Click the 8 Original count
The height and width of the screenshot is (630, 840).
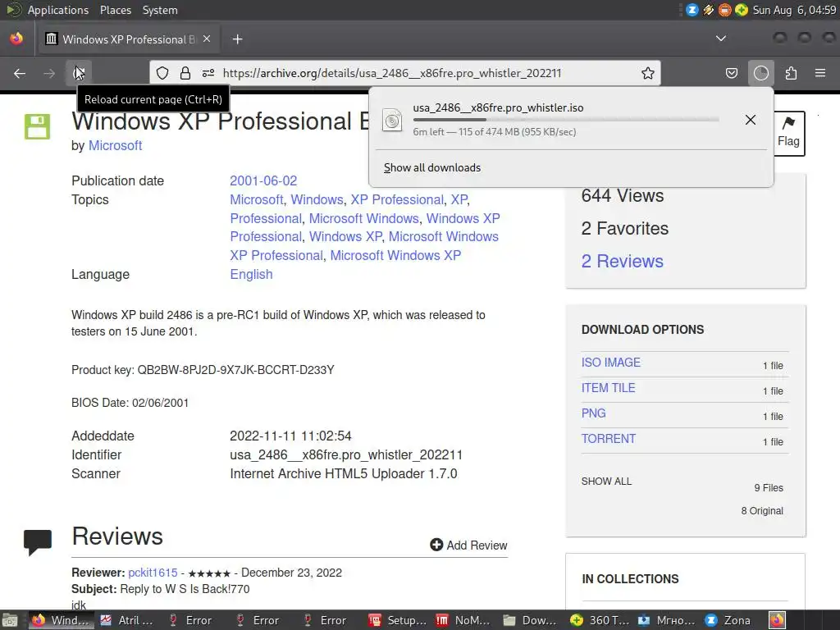[762, 511]
